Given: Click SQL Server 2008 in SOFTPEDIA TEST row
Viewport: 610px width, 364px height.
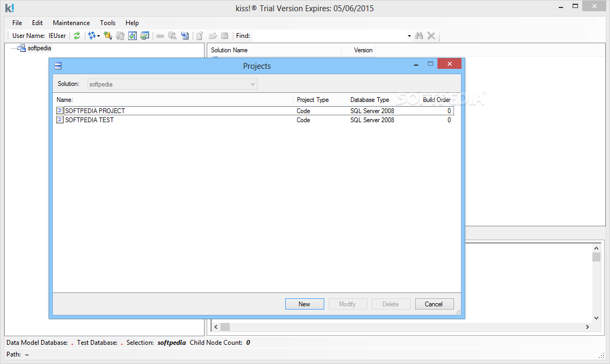Looking at the screenshot, I should (x=372, y=120).
